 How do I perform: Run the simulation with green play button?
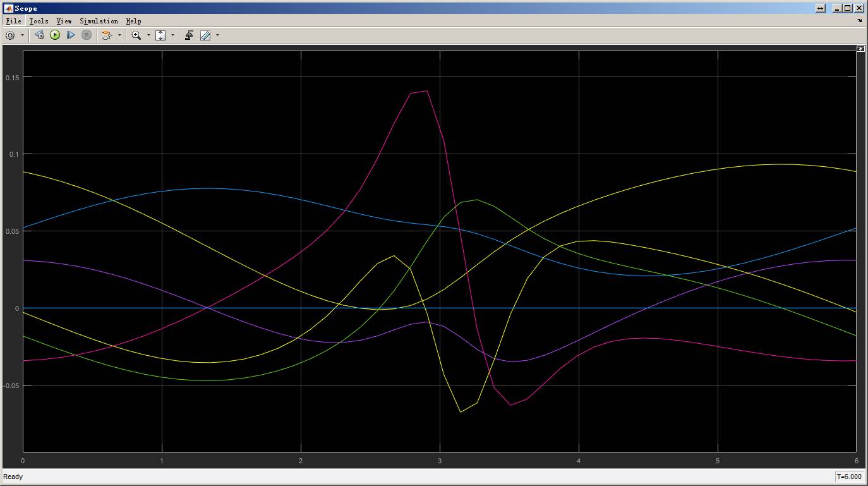[55, 35]
